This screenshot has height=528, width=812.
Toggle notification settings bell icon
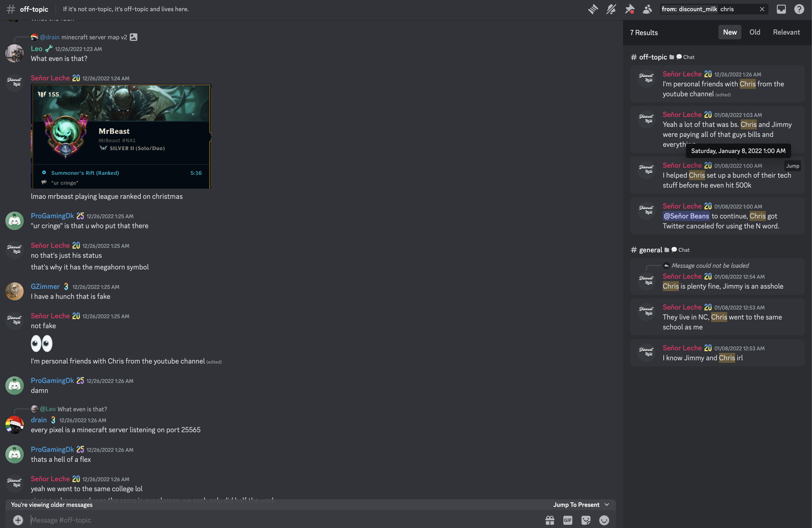point(611,9)
